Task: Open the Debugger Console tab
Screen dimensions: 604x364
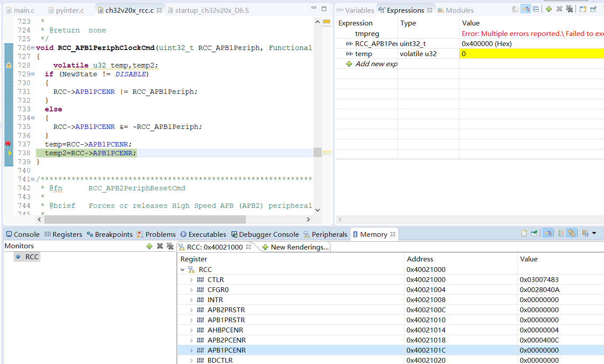Action: pyautogui.click(x=265, y=235)
